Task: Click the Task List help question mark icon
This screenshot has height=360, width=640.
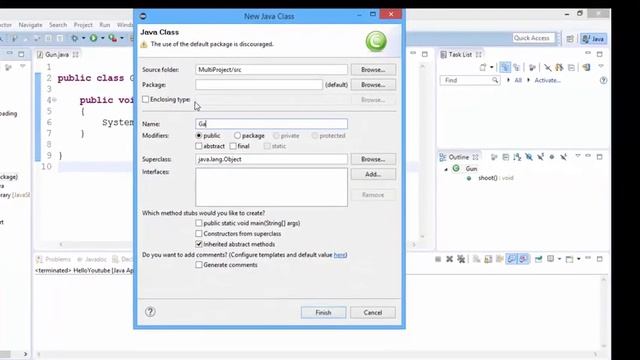Action: (603, 80)
